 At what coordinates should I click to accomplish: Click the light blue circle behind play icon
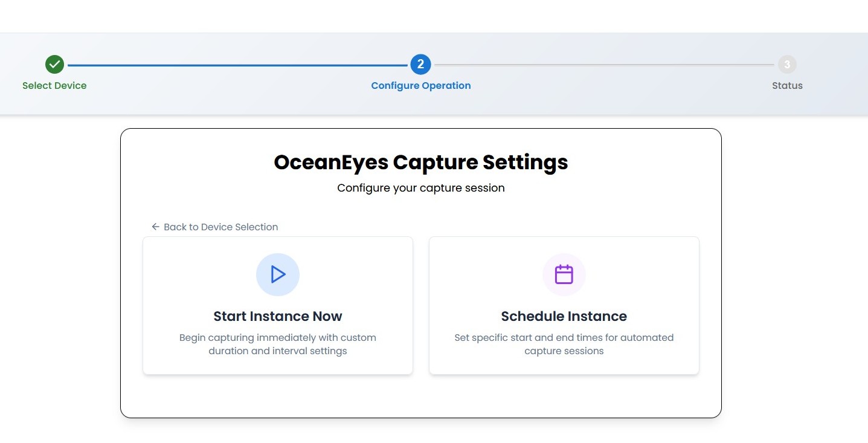[278, 274]
